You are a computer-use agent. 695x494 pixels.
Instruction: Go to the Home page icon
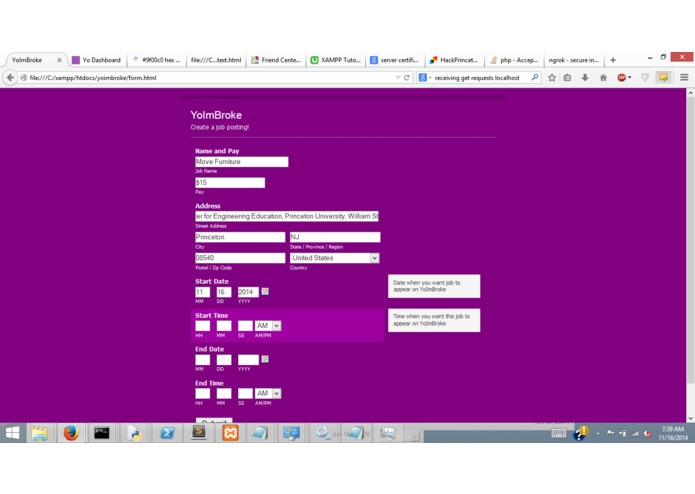603,78
